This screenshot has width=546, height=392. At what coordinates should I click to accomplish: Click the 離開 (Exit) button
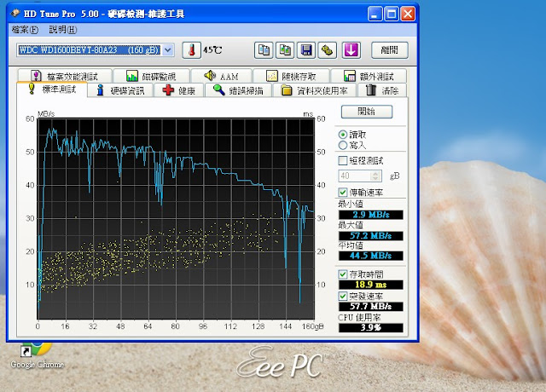point(389,49)
